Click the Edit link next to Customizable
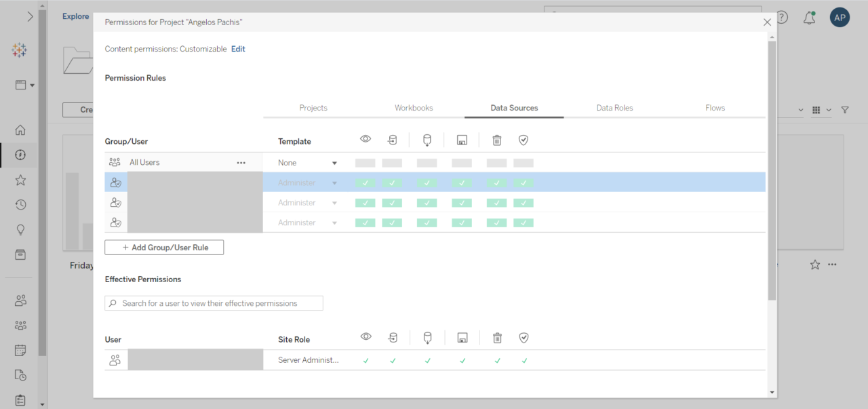 238,49
